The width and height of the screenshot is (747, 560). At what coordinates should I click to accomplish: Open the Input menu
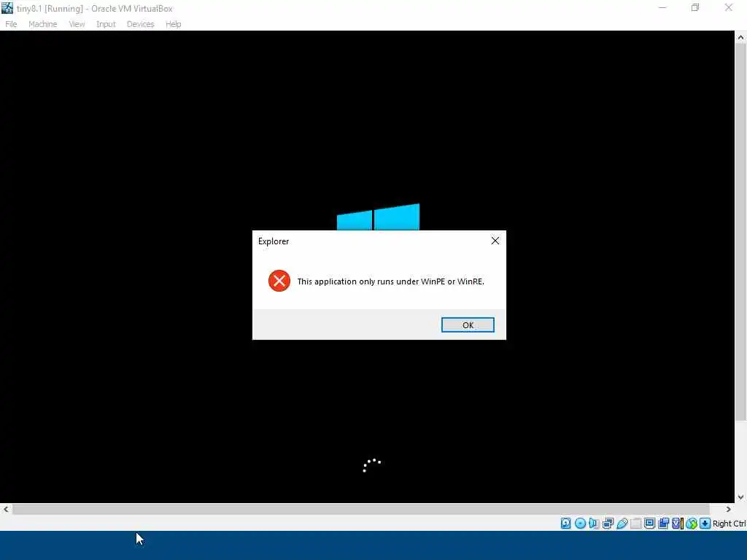(x=106, y=24)
